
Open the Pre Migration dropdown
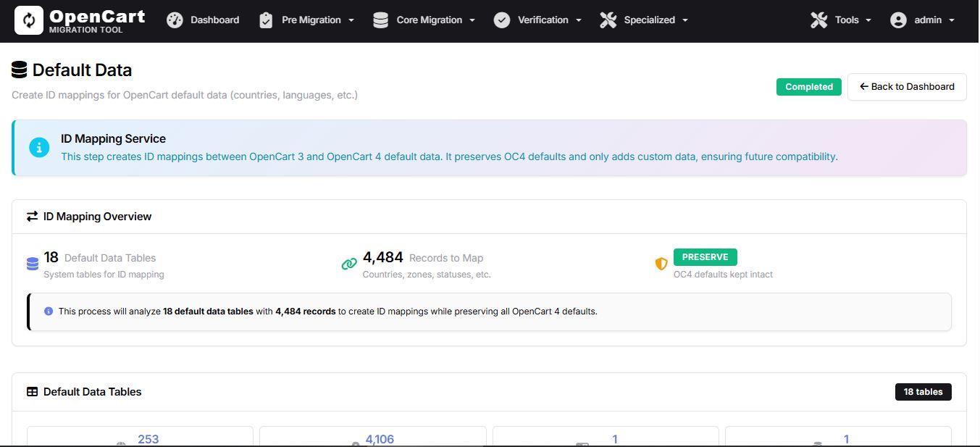point(311,20)
